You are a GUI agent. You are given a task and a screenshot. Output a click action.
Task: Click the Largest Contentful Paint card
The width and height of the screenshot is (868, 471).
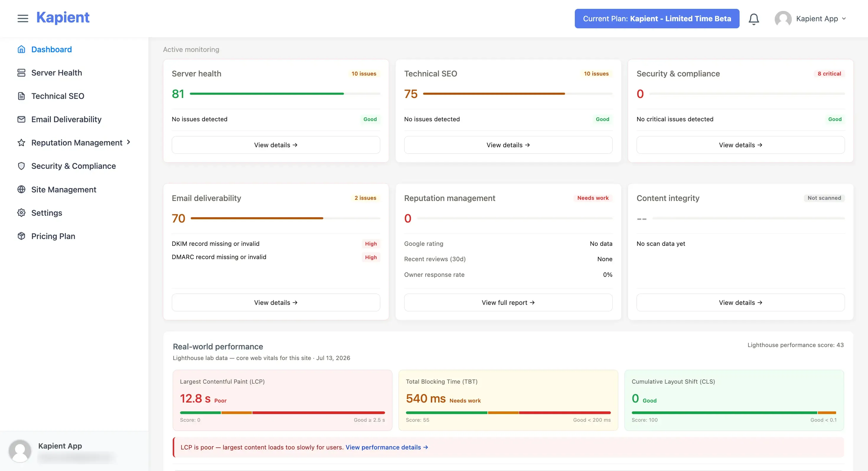282,400
